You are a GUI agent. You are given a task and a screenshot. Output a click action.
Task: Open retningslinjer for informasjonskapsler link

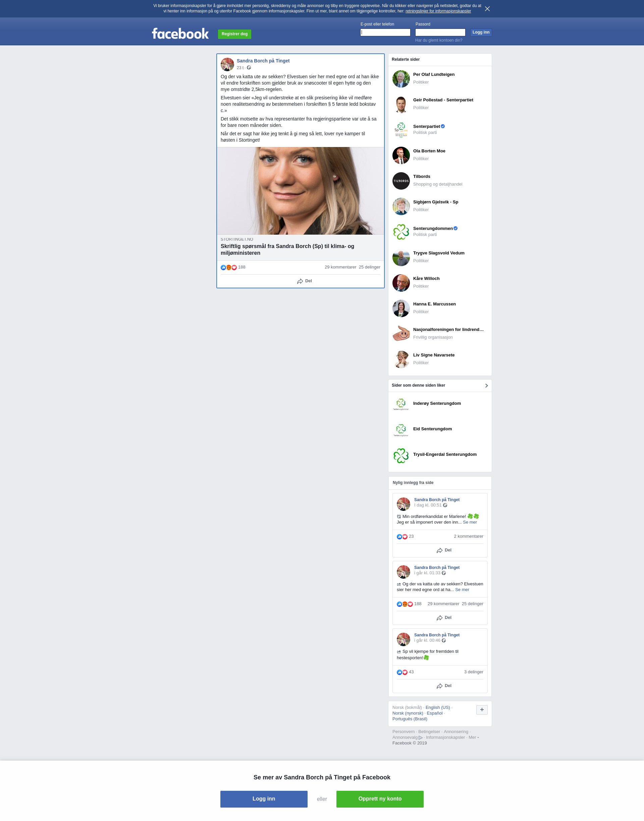tap(438, 11)
